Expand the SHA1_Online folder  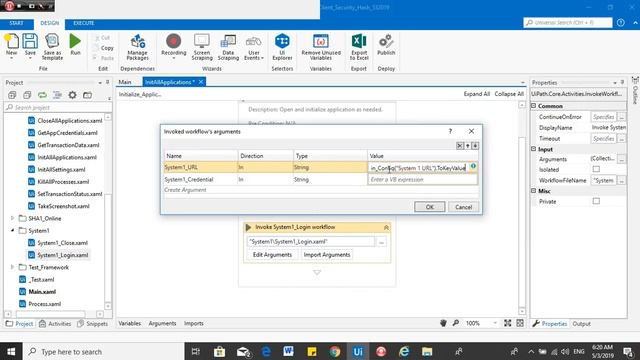tap(12, 218)
